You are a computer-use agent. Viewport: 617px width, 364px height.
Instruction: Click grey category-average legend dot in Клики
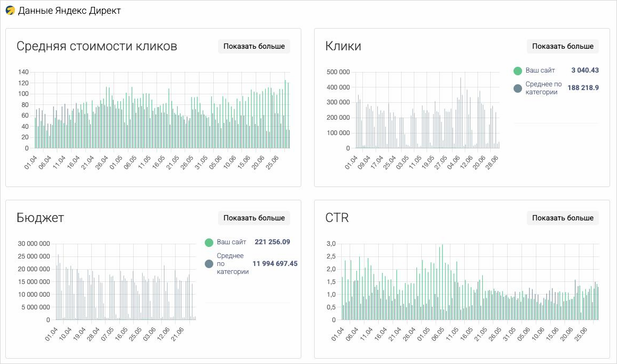coord(518,88)
